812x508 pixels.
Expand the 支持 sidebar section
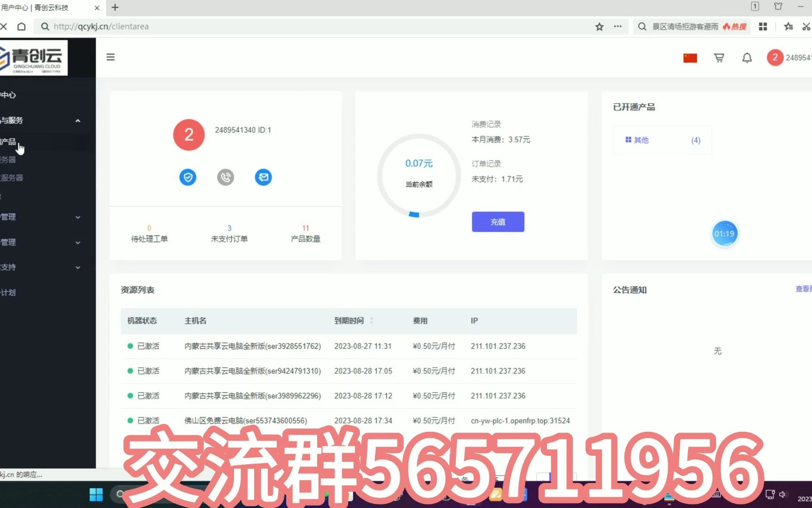point(78,268)
